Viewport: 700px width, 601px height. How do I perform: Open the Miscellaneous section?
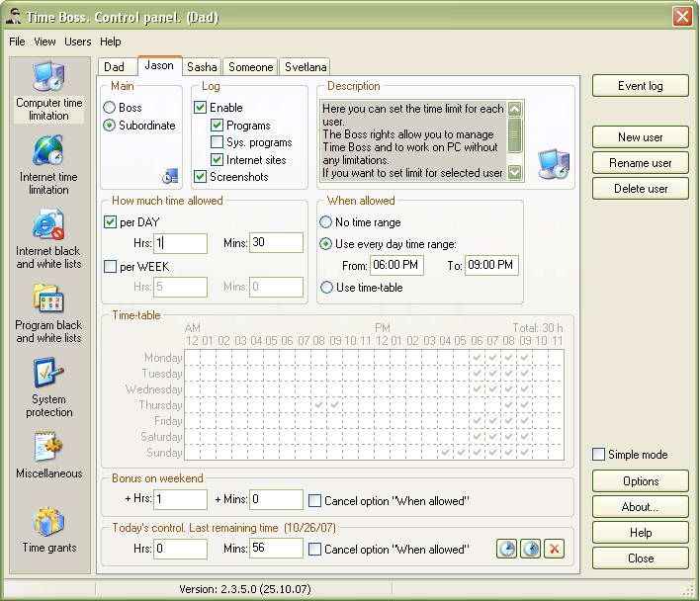tap(48, 457)
